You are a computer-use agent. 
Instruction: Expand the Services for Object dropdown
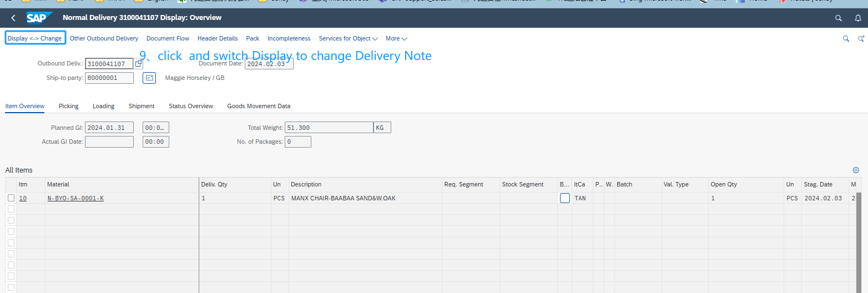(x=348, y=39)
